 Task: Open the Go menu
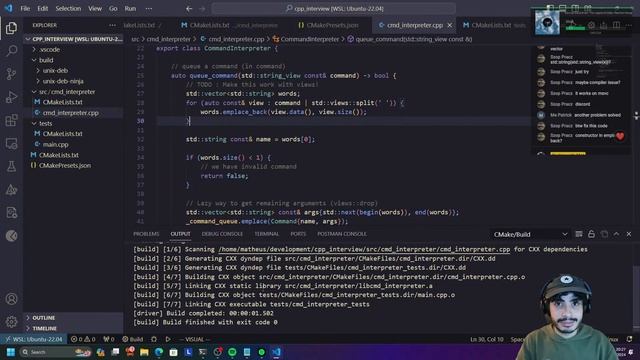pyautogui.click(x=113, y=9)
